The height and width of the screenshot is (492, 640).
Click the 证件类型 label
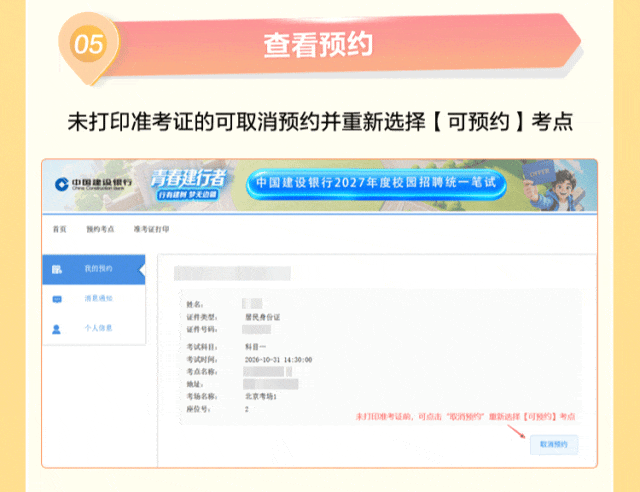202,317
